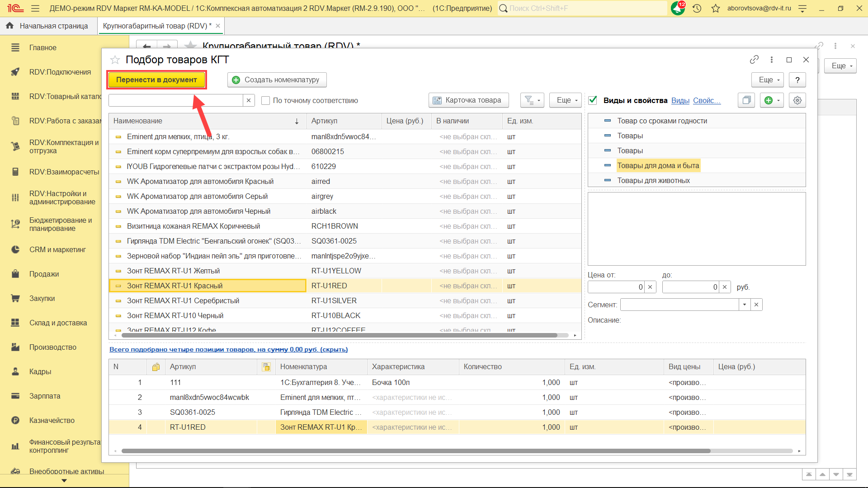868x488 pixels.
Task: Add Подбор товаров КГТ to favorites
Action: click(115, 60)
